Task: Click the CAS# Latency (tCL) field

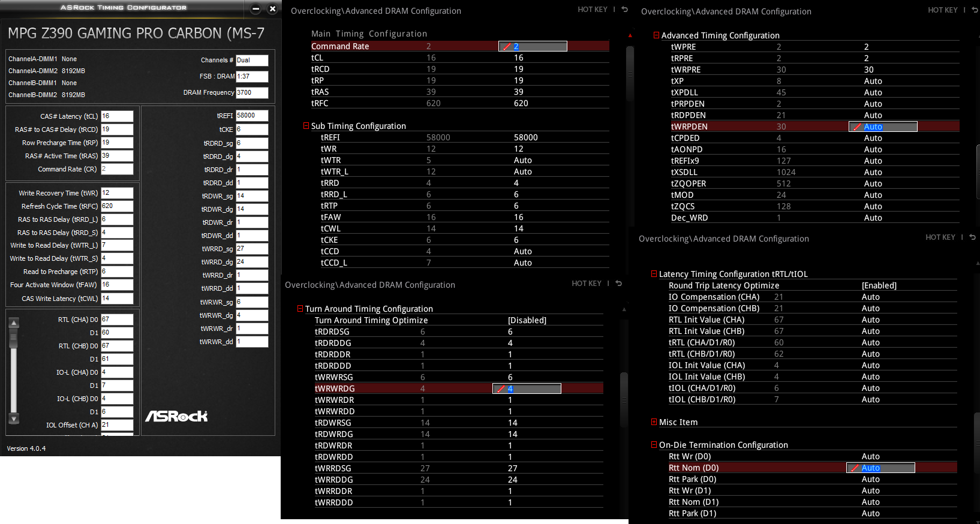Action: [117, 116]
